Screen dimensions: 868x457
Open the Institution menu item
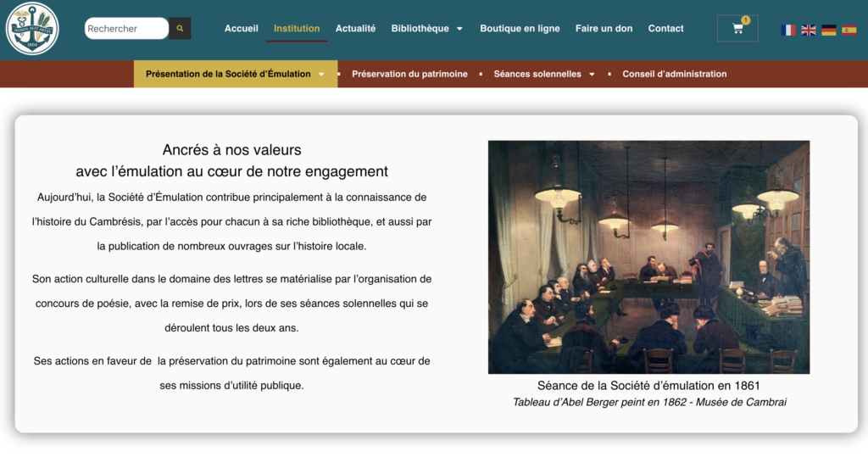click(297, 28)
